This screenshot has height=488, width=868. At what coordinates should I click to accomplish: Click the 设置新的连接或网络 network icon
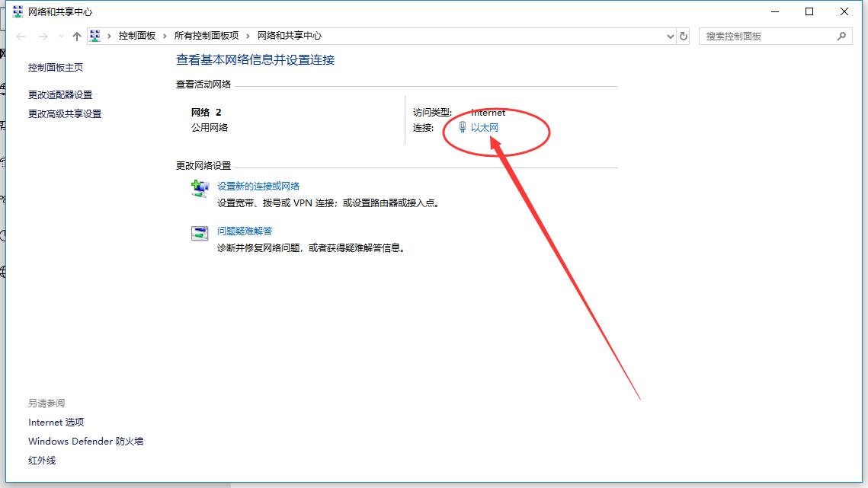click(x=200, y=189)
